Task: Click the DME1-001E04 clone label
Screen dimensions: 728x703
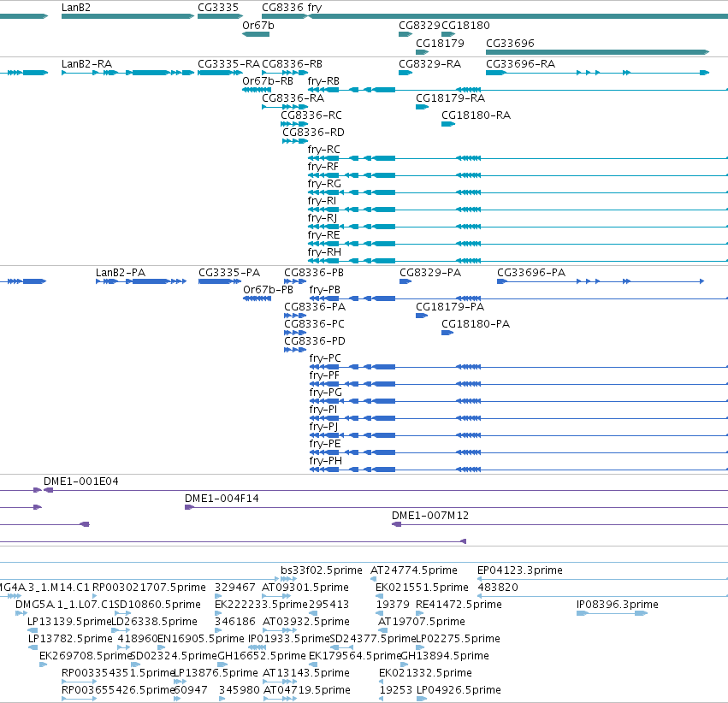Action: pos(80,481)
